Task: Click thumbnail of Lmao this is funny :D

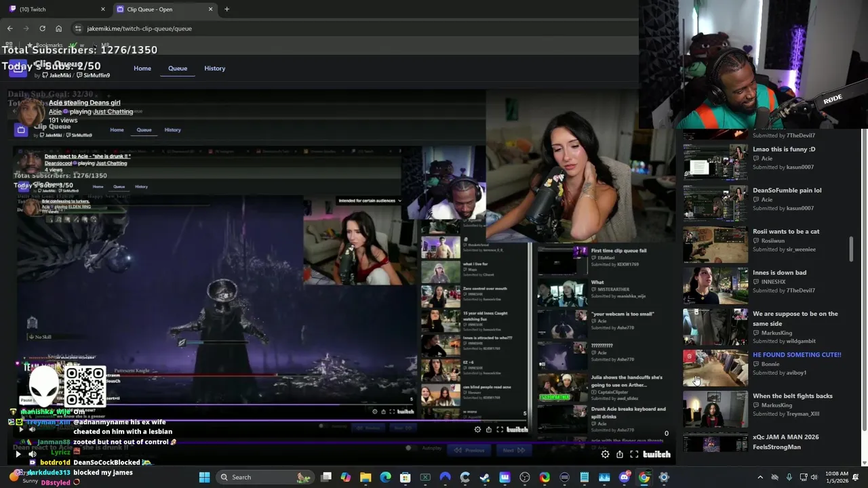Action: pyautogui.click(x=715, y=163)
